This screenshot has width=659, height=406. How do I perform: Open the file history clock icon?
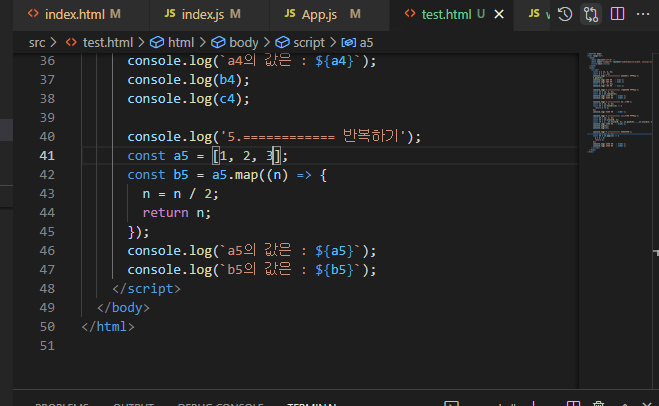(x=565, y=14)
